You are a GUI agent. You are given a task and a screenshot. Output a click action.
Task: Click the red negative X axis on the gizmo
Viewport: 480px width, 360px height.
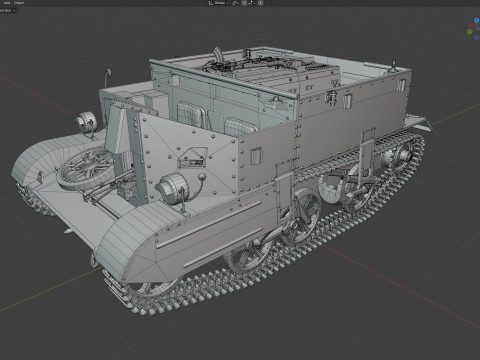470,26
